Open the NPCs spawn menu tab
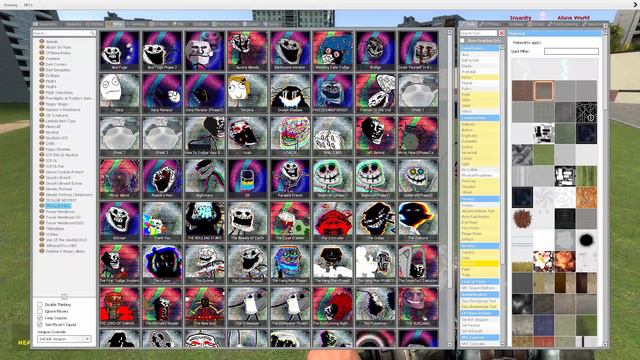The image size is (640, 360). coord(115,24)
